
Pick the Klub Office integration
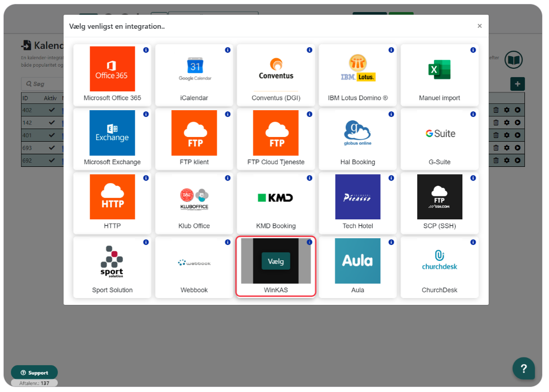(194, 203)
